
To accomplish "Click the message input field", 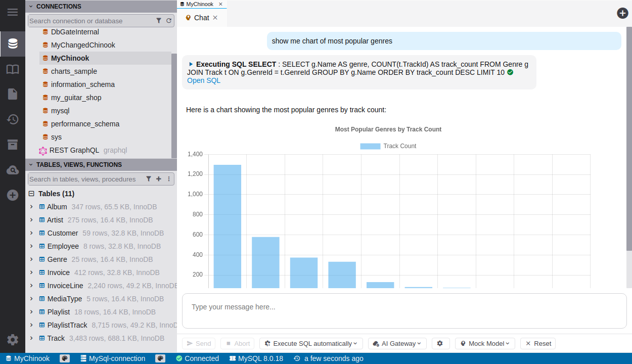I will point(404,307).
